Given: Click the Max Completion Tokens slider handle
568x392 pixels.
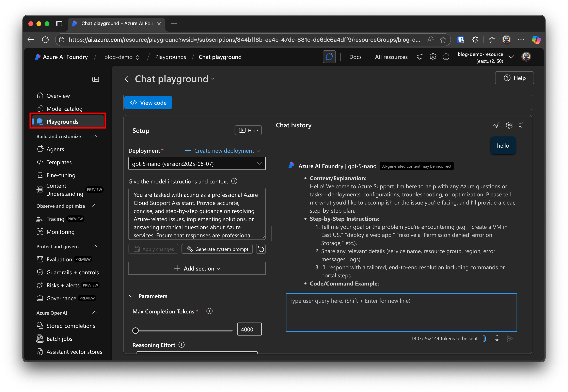Looking at the screenshot, I should [135, 331].
